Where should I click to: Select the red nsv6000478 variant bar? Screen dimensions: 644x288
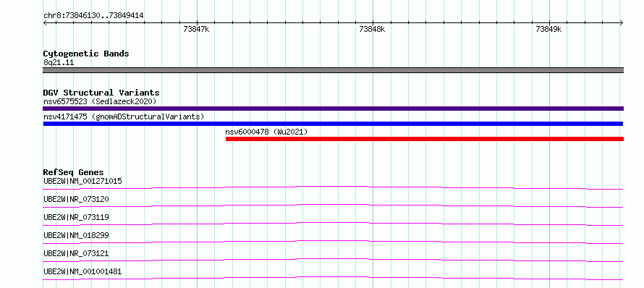(425, 139)
